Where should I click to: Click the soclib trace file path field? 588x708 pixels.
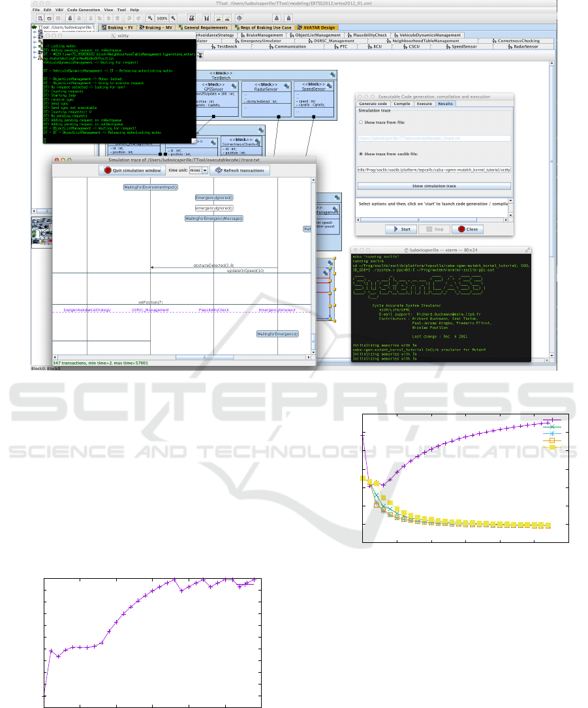pos(433,170)
